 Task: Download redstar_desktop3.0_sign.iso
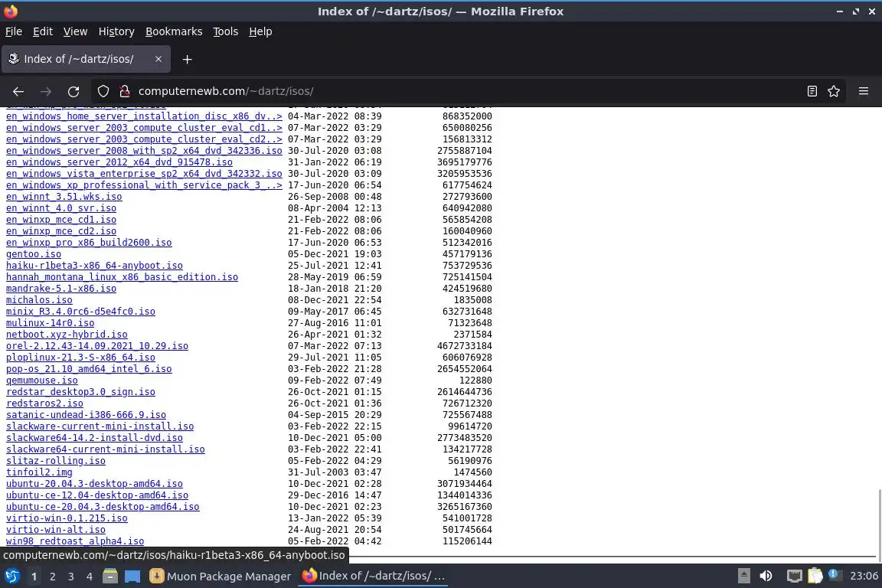click(x=80, y=392)
